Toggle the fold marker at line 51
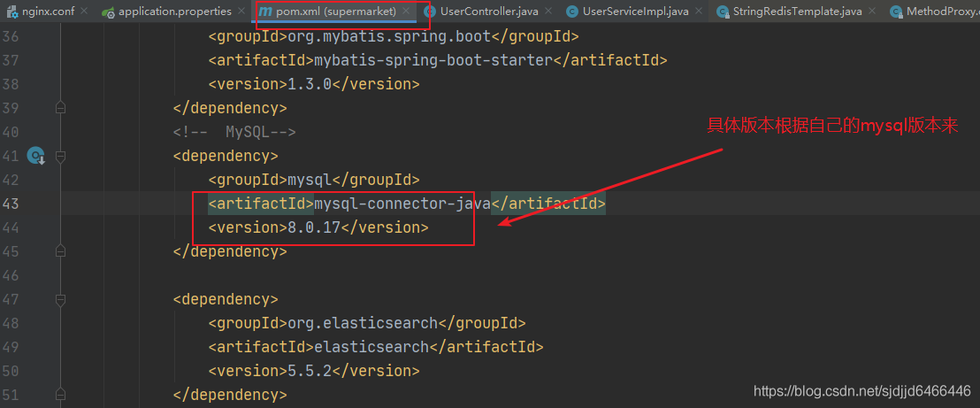 (61, 394)
